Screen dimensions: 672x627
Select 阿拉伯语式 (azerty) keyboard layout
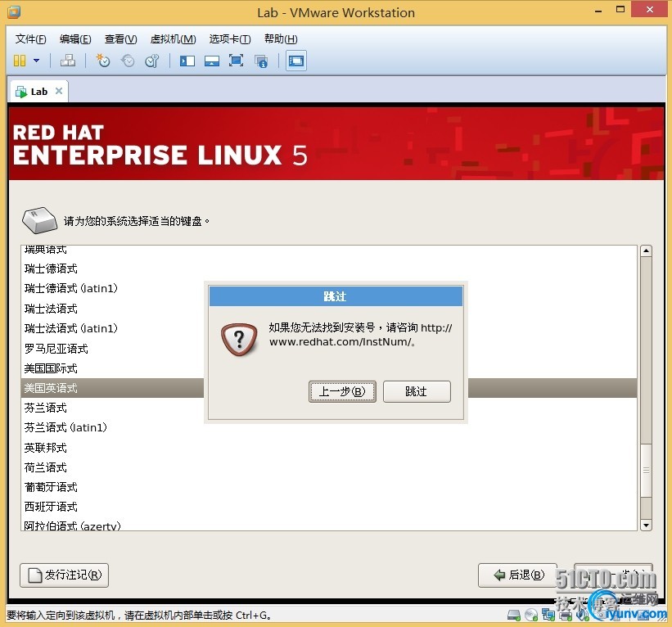click(329, 524)
